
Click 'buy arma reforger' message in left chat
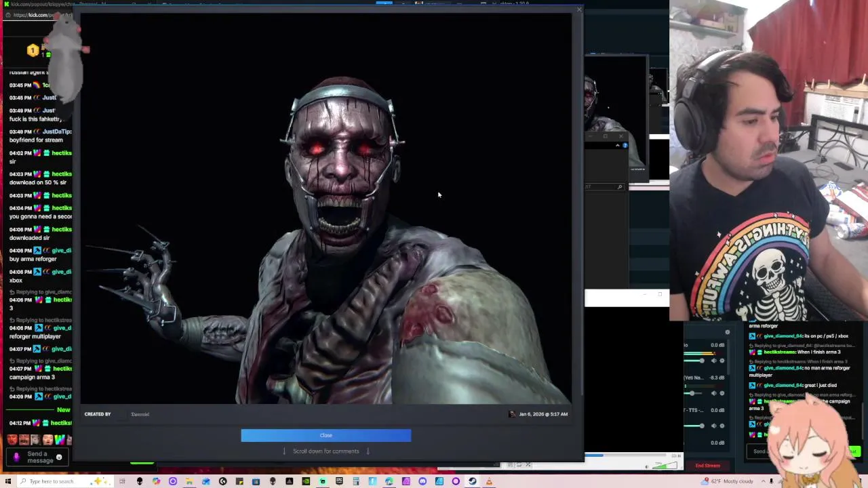pyautogui.click(x=33, y=259)
